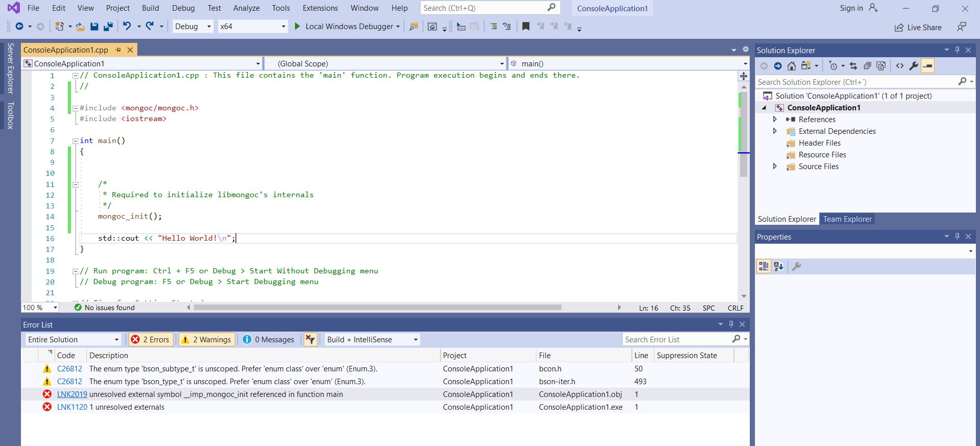Open the Build menu
This screenshot has height=446, width=980.
pyautogui.click(x=150, y=8)
